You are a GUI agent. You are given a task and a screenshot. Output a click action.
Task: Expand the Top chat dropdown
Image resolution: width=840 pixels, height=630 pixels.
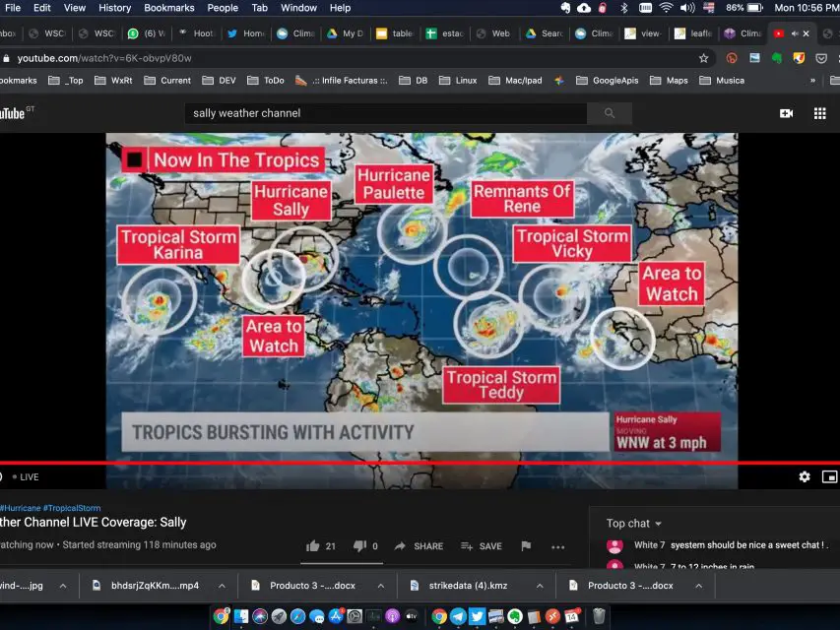[634, 524]
